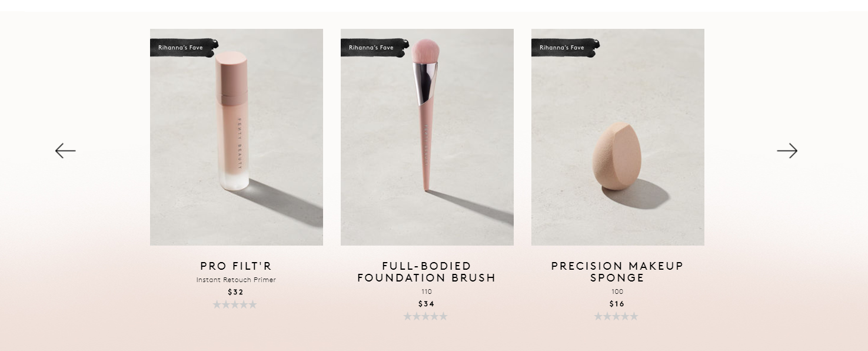
Task: Click star rating under Foundation Brush
Action: pos(425,316)
